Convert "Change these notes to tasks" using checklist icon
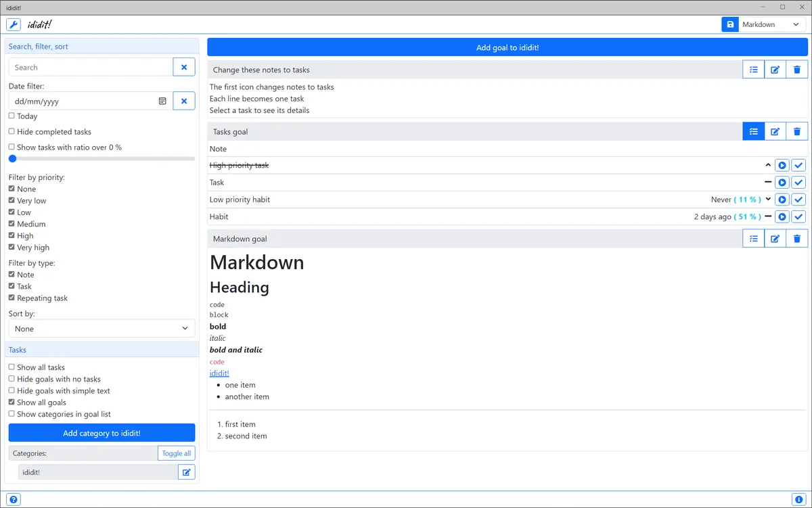Image resolution: width=812 pixels, height=508 pixels. [x=753, y=69]
